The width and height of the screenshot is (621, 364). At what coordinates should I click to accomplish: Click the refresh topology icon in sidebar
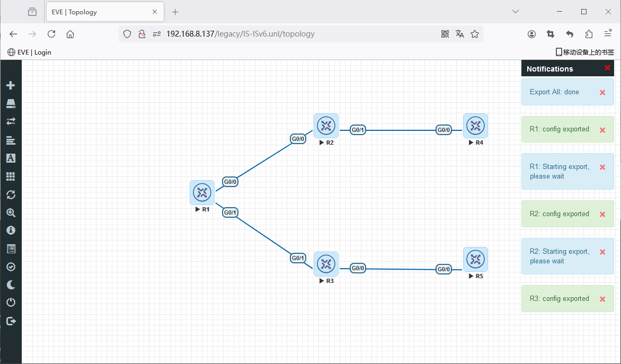(11, 194)
